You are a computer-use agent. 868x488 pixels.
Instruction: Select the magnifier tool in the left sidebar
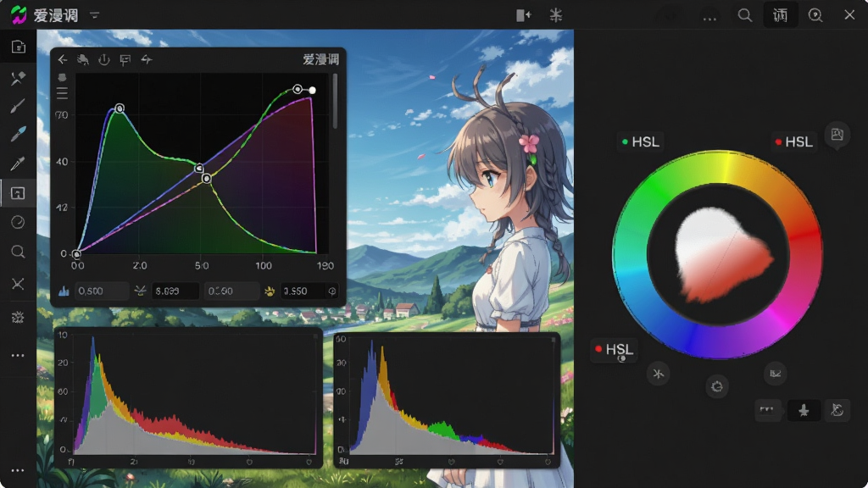18,252
